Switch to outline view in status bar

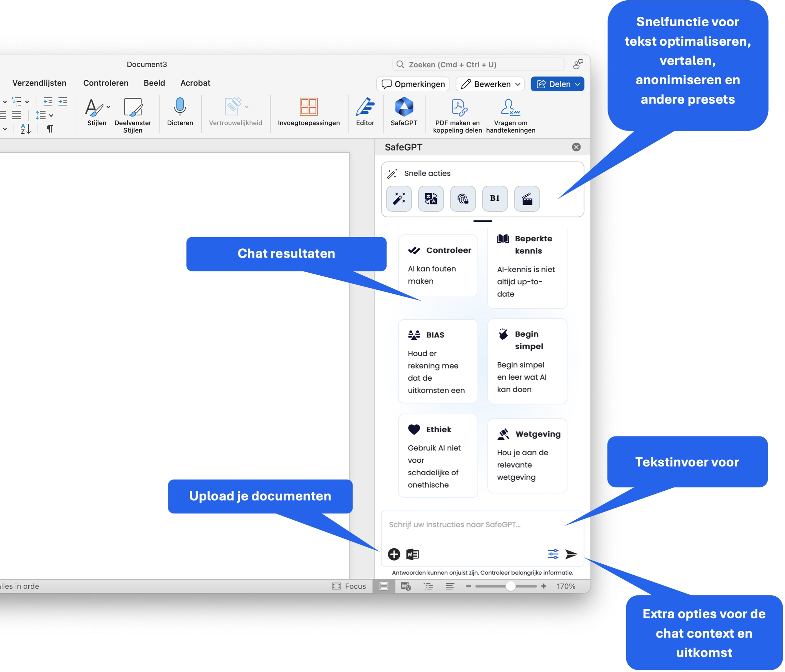[x=428, y=586]
